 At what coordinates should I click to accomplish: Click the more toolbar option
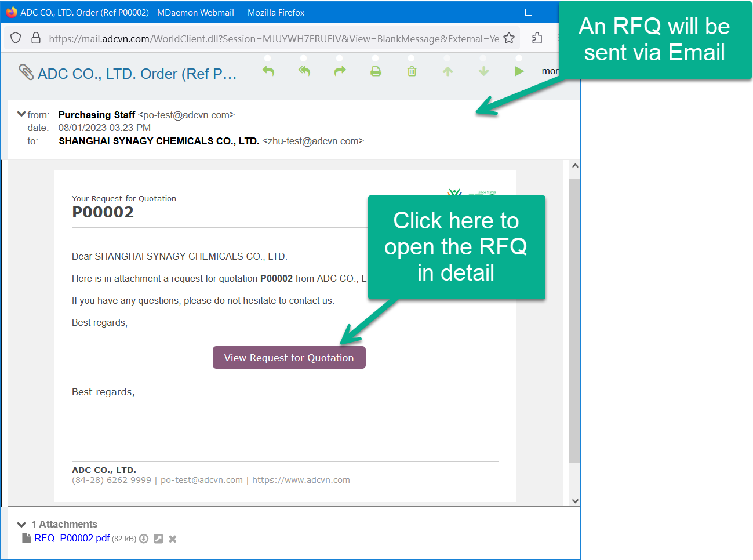coord(550,71)
